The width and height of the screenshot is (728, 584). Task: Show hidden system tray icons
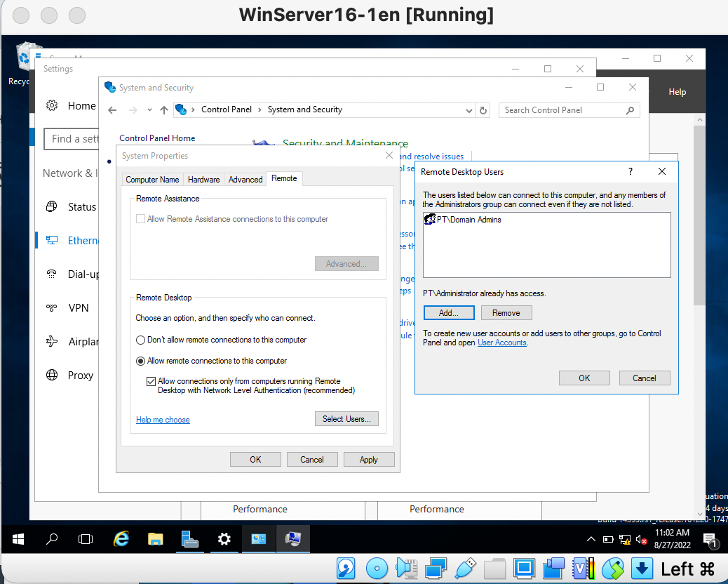click(591, 539)
